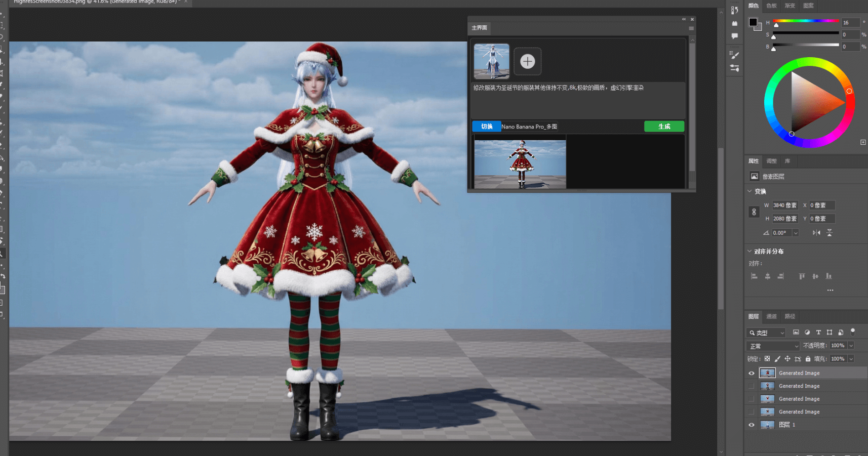868x456 pixels.
Task: Click the text layer filter icon
Action: (x=818, y=333)
